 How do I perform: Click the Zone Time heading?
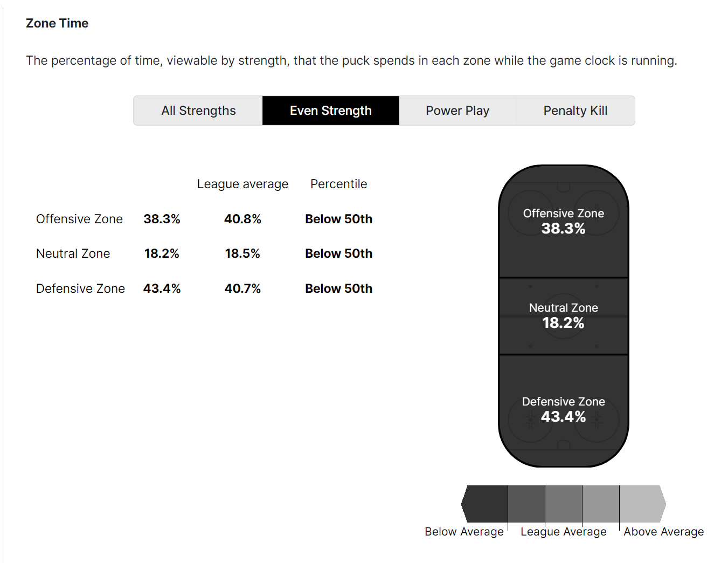[57, 23]
